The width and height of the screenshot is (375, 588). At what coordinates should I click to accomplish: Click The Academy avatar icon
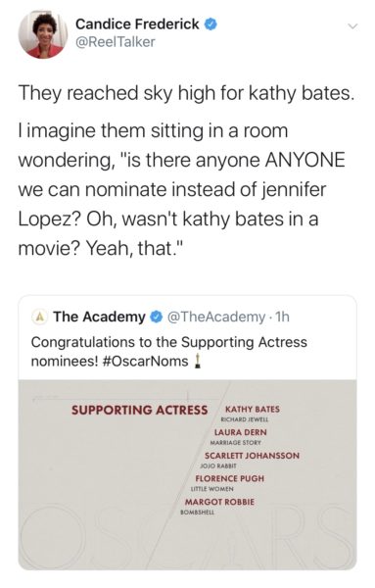(39, 318)
